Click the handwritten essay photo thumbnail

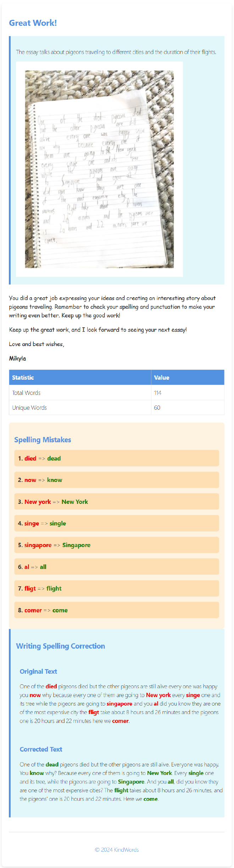[99, 169]
